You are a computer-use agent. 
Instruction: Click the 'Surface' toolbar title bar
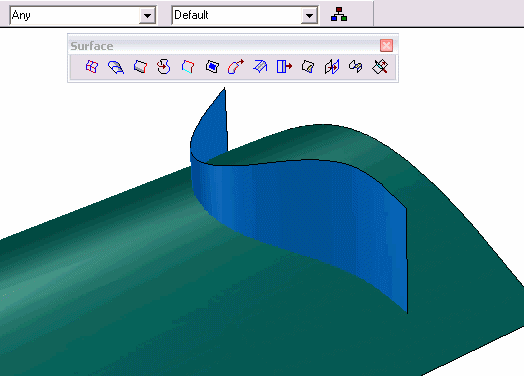point(224,46)
